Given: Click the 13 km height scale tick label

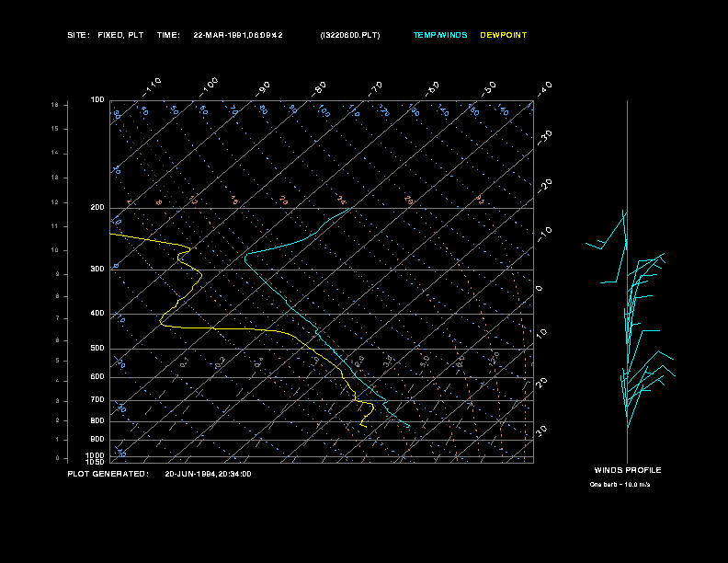Looking at the screenshot, I should tap(55, 178).
